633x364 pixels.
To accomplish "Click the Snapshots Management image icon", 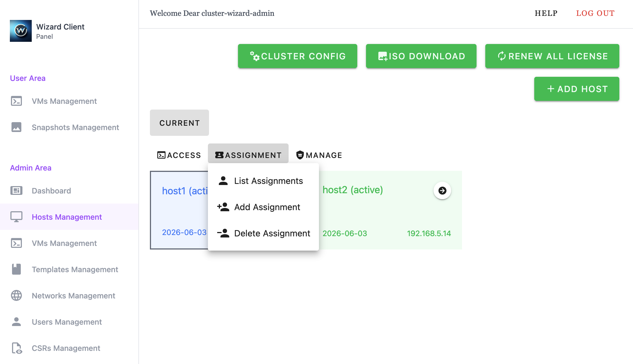I will click(16, 127).
